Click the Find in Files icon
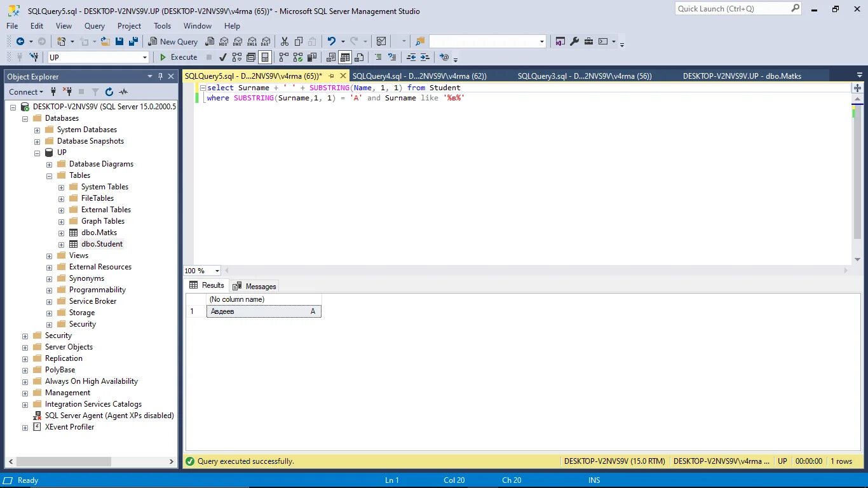 point(420,41)
